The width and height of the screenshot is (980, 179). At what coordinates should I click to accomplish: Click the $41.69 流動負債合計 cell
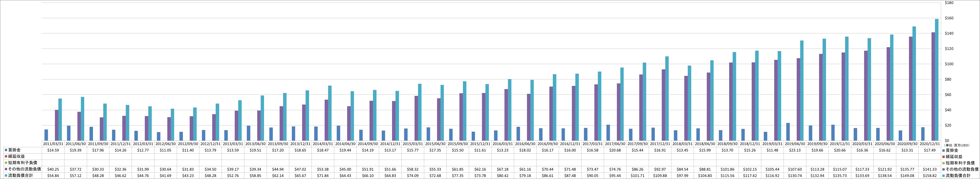click(166, 175)
